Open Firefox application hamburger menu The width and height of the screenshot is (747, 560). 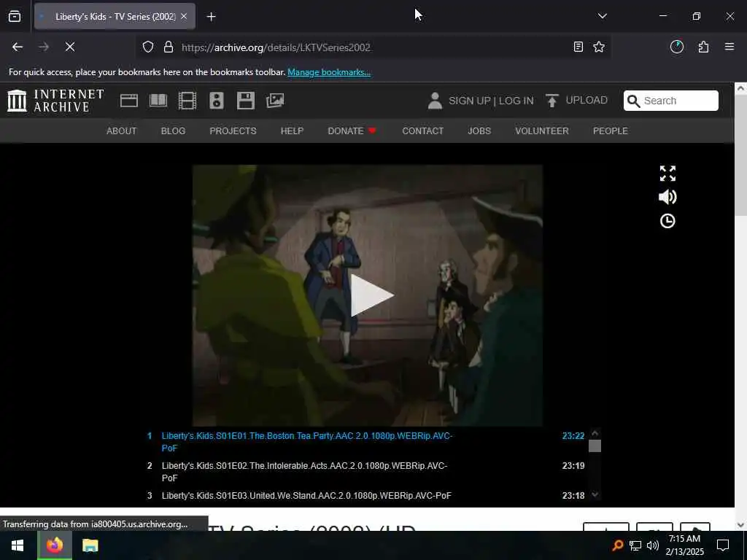[729, 47]
